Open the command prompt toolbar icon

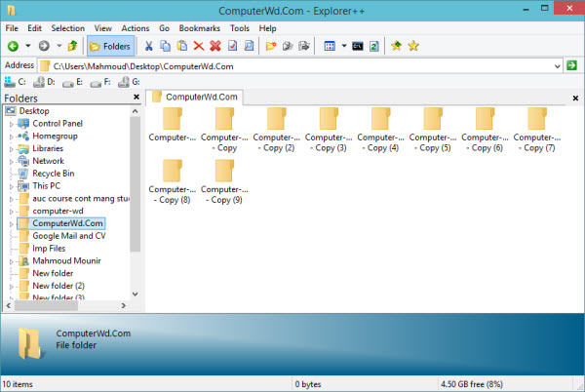click(358, 46)
